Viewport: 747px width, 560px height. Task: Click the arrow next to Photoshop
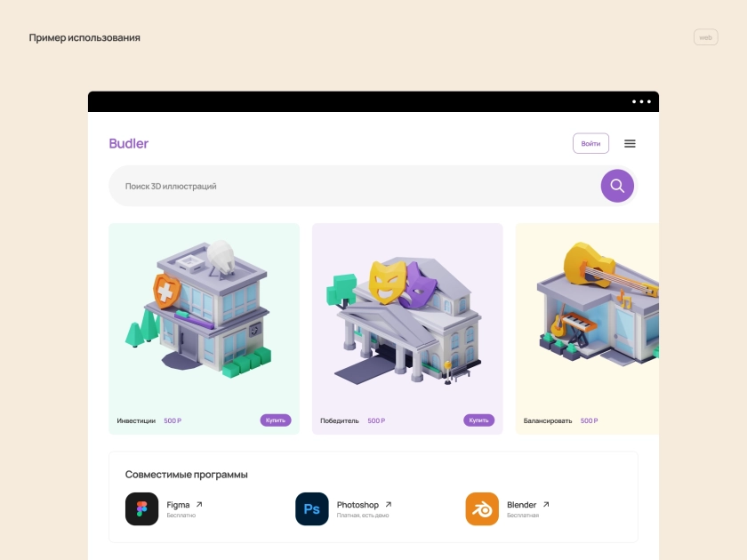click(x=389, y=504)
